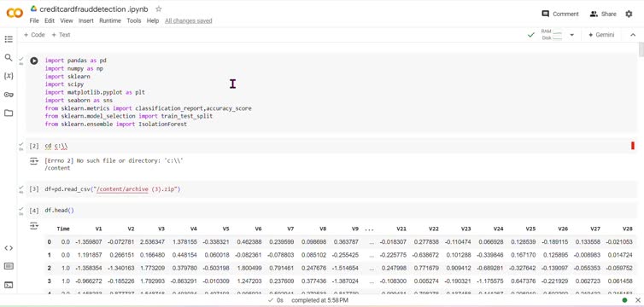The width and height of the screenshot is (644, 307).
Task: Collapse the header with the chevron arrow
Action: pos(633,35)
